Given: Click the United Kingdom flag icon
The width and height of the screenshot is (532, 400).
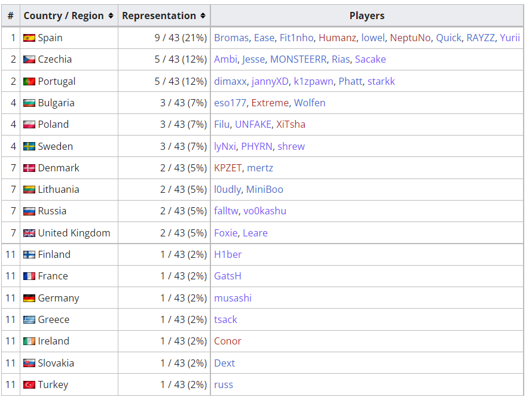Looking at the screenshot, I should pos(29,233).
